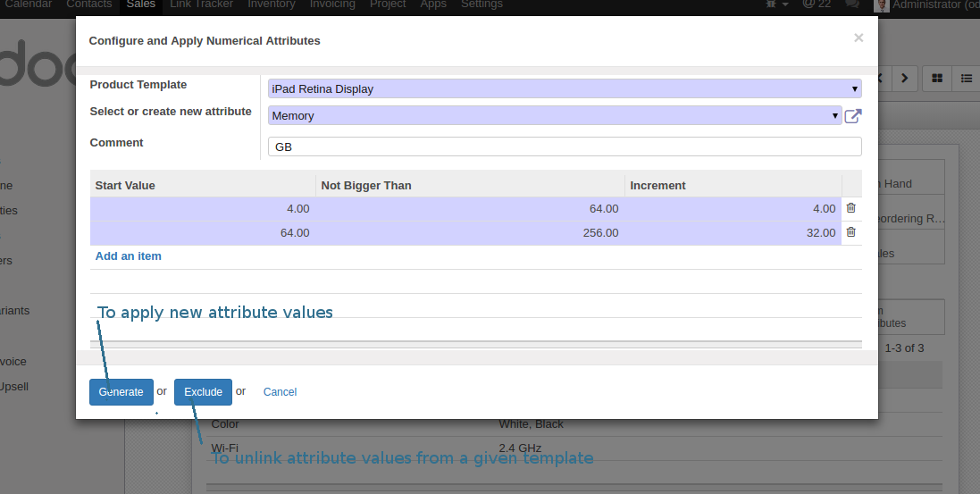Open the Settings menu
The image size is (980, 494).
pos(482,4)
